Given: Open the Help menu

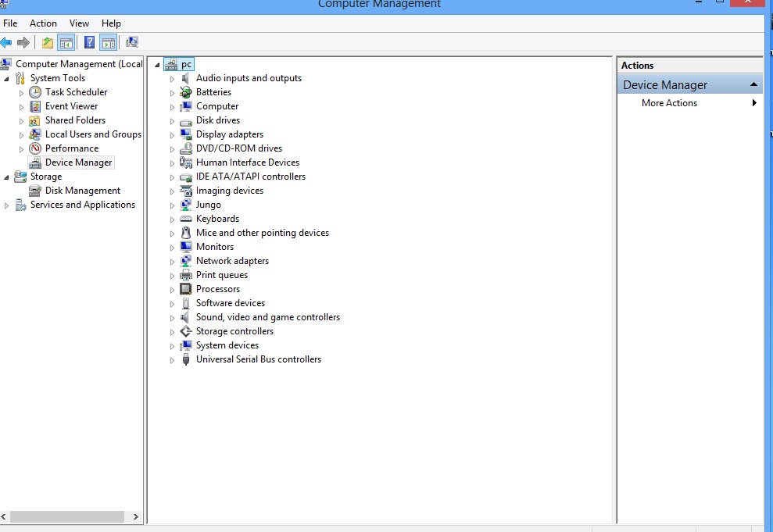Looking at the screenshot, I should (112, 23).
